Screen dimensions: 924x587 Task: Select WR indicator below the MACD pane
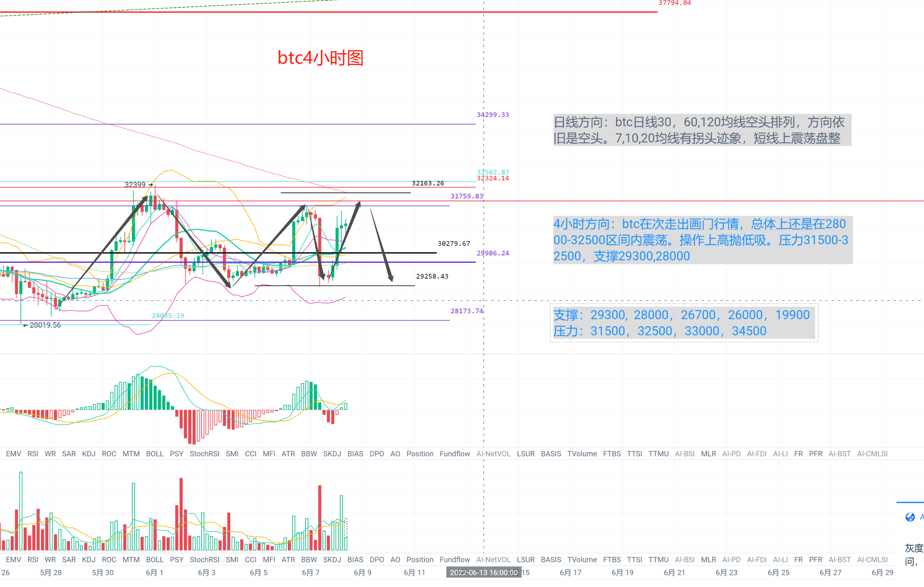50,454
